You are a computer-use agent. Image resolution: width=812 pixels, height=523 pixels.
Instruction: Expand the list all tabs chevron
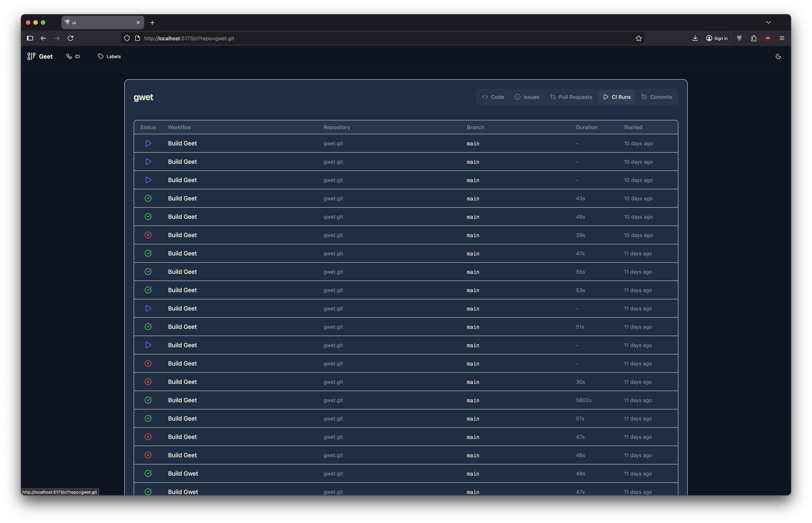pyautogui.click(x=768, y=22)
